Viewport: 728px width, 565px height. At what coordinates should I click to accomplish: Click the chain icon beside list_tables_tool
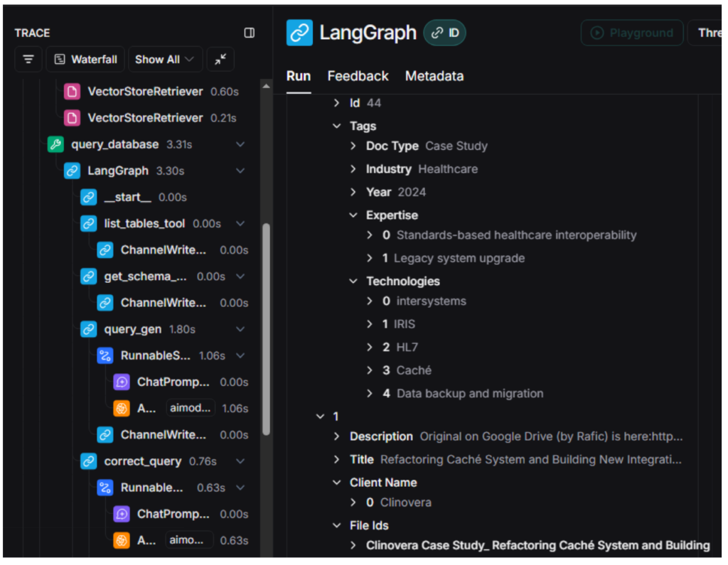tap(88, 224)
